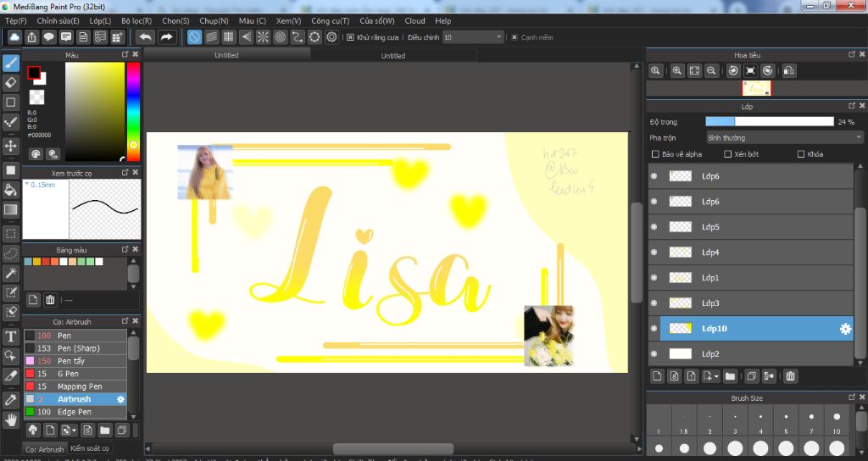
Task: Select the G Pen brush
Action: 68,374
